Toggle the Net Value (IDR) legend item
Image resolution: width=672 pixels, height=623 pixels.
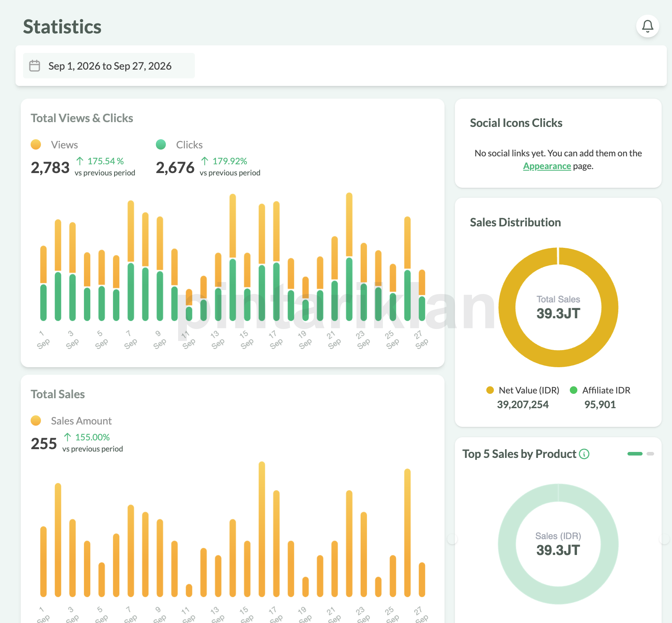click(523, 390)
